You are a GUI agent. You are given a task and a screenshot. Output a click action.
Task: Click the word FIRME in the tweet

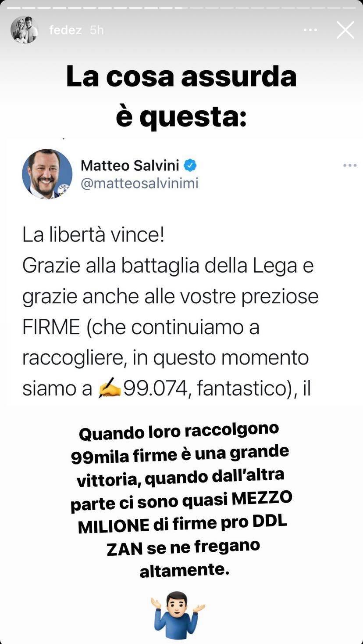[x=51, y=327]
